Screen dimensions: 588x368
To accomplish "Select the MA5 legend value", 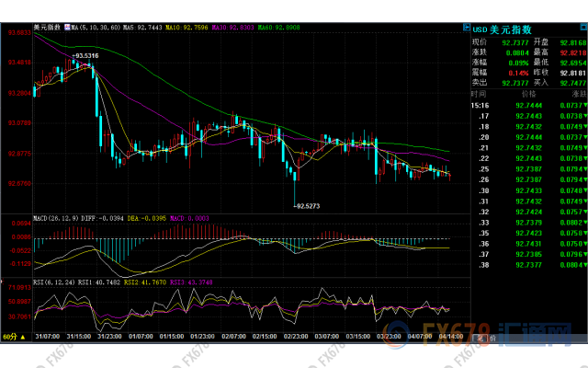I will click(143, 28).
